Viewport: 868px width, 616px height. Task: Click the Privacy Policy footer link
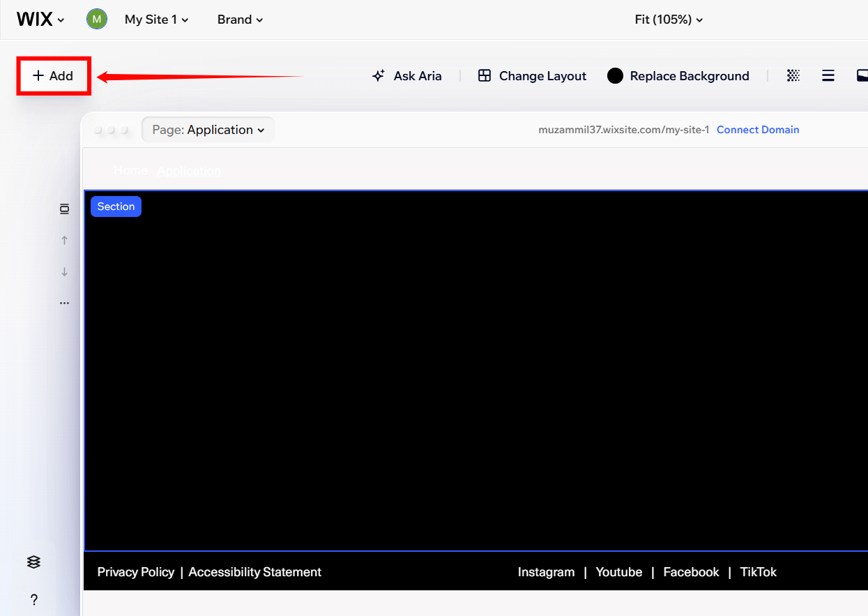pos(136,572)
